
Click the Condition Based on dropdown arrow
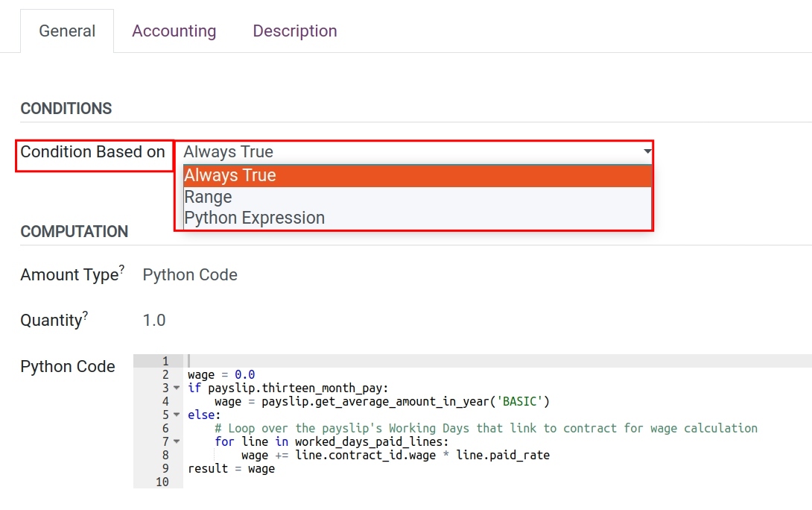(x=647, y=152)
